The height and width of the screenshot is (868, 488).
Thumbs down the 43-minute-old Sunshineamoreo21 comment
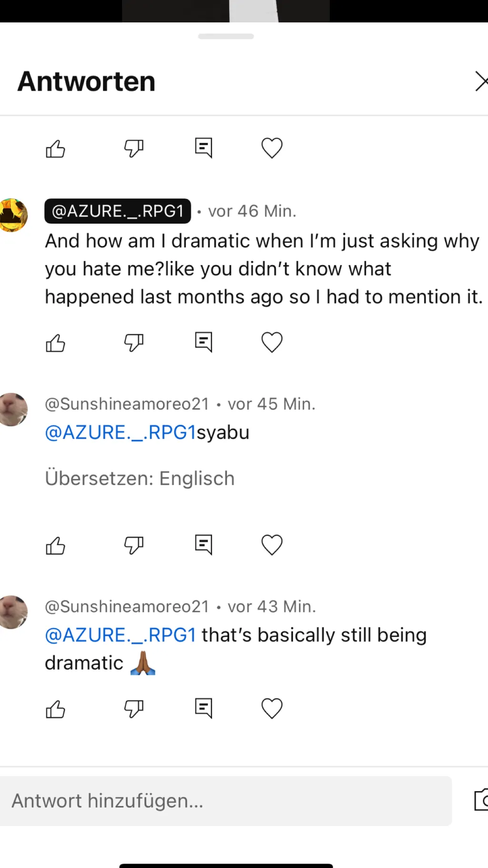point(134,709)
